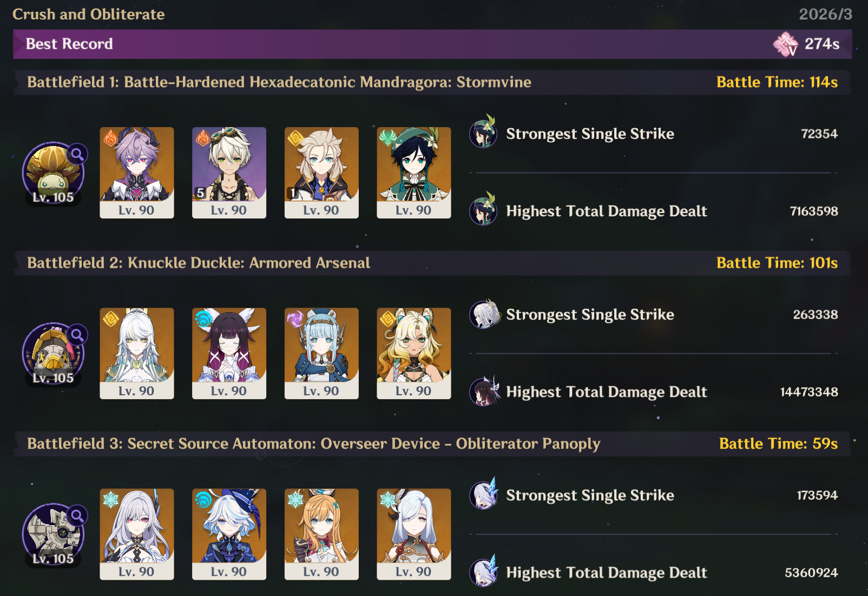This screenshot has height=596, width=868.
Task: Select the Electro blue-haired character card
Action: point(321,353)
